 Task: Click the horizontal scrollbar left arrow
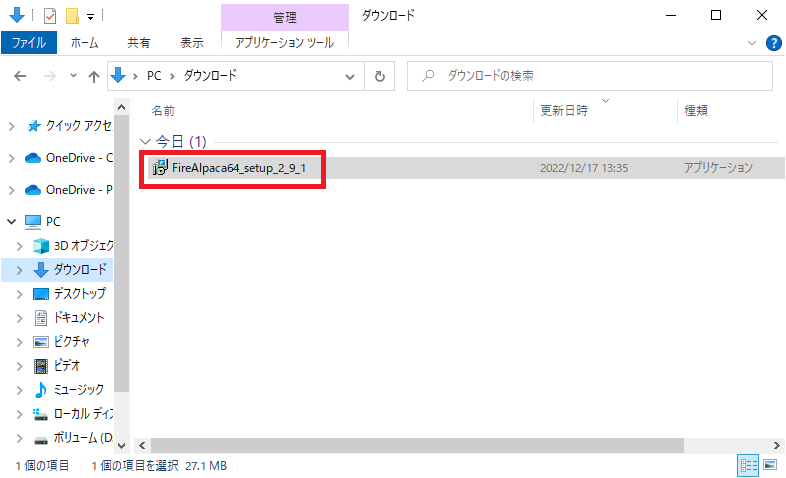(x=142, y=445)
